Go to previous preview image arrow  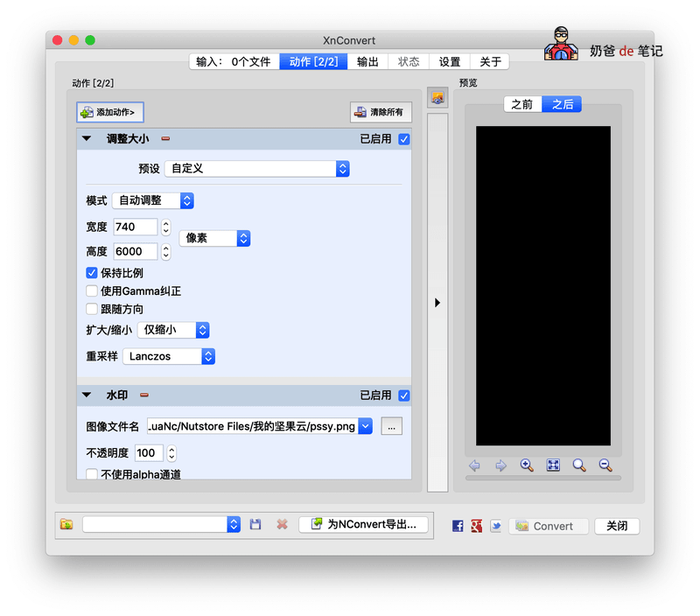(x=474, y=465)
